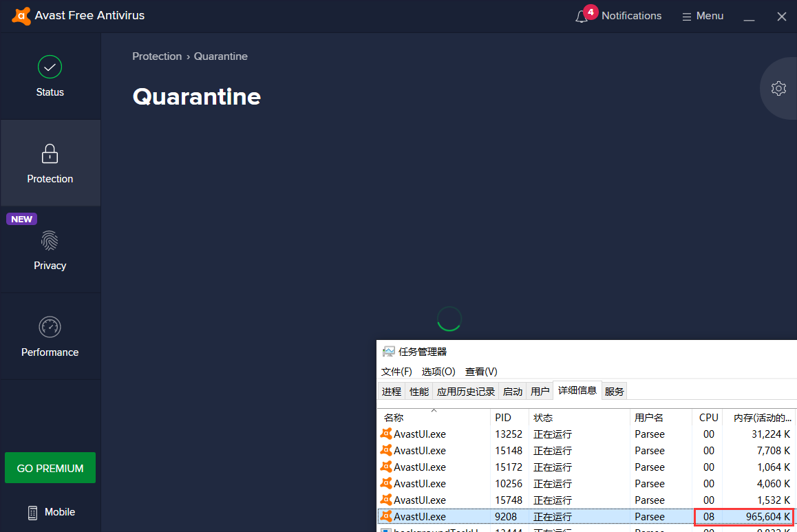
Task: Select AvastUI.exe row with PID 15172
Action: 586,467
